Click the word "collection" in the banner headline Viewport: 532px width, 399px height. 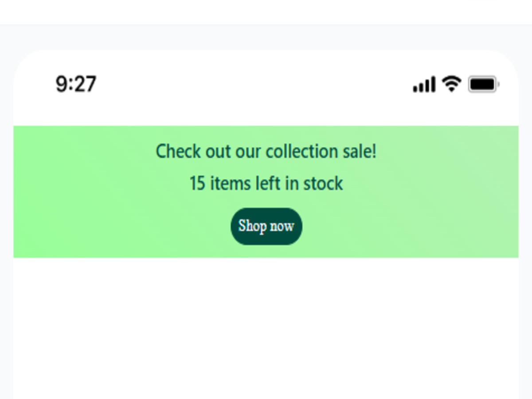(x=302, y=152)
